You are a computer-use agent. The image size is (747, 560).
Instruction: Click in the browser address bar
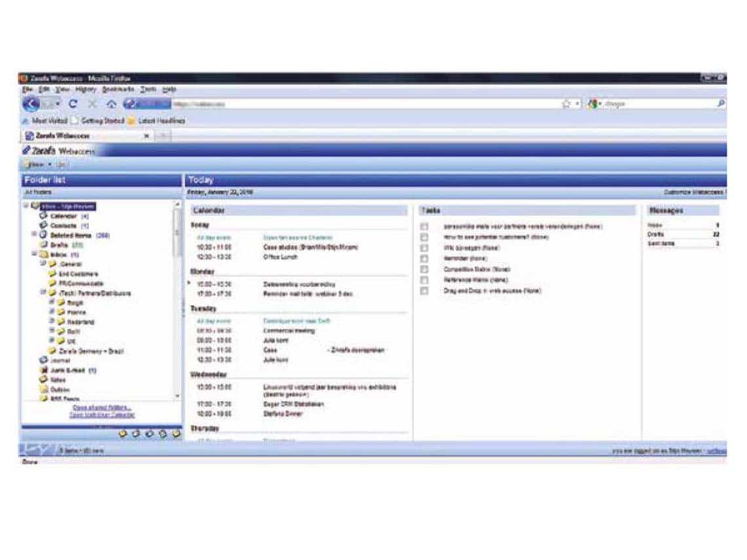click(365, 103)
